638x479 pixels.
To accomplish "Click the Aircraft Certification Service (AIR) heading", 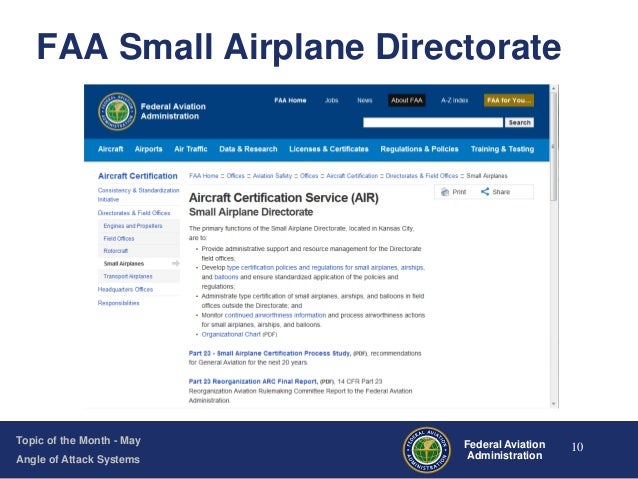I will 284,198.
